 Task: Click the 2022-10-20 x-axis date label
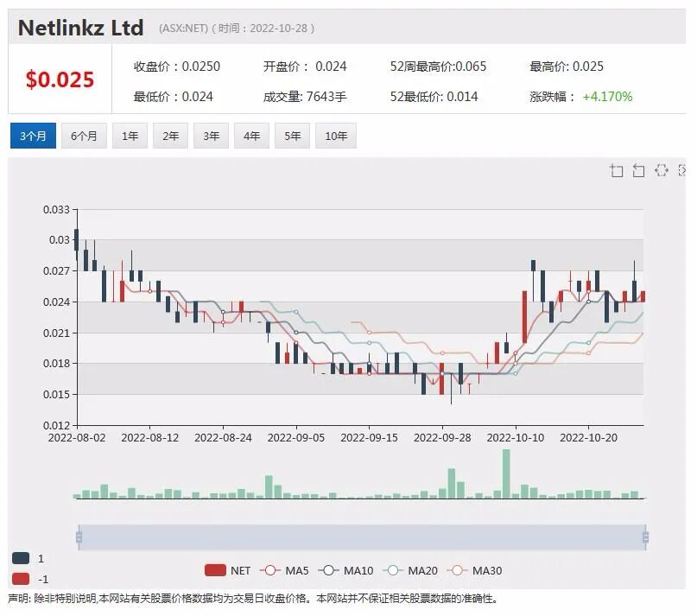588,438
